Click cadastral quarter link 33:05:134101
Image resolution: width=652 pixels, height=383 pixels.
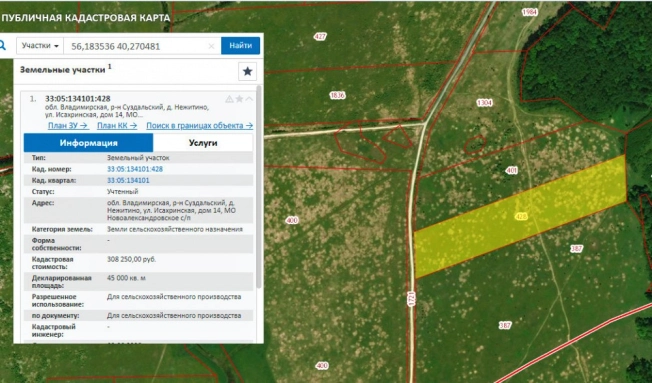pos(128,180)
